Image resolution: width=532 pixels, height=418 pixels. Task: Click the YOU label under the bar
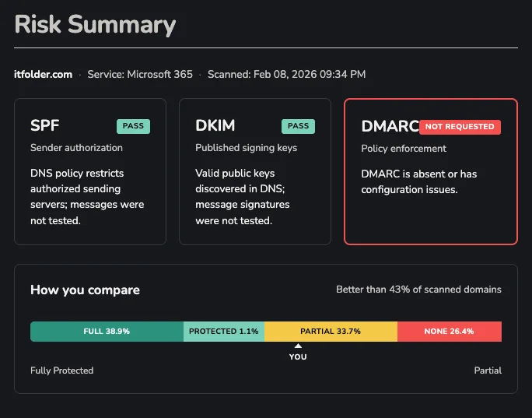pos(298,357)
